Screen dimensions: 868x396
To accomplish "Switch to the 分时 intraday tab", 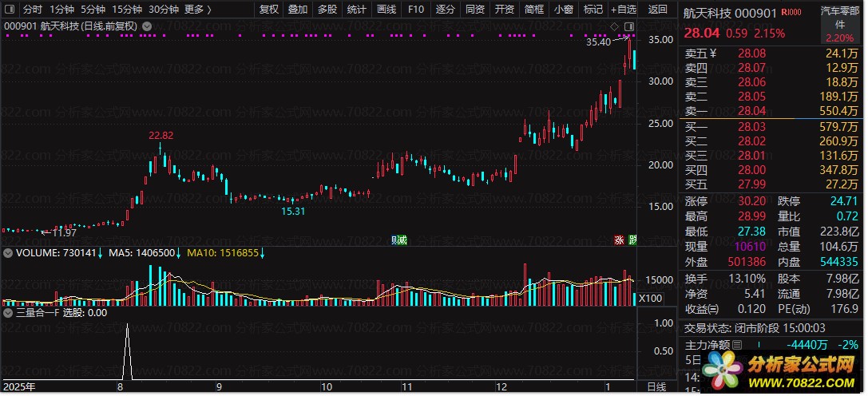I will coord(33,10).
